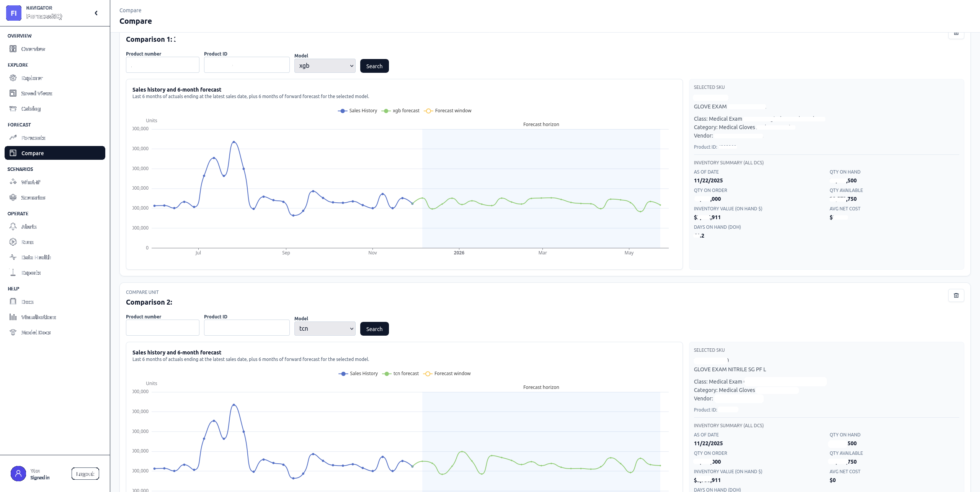Image resolution: width=980 pixels, height=492 pixels.
Task: Focus Product ID field in Comparison 2
Action: [247, 328]
